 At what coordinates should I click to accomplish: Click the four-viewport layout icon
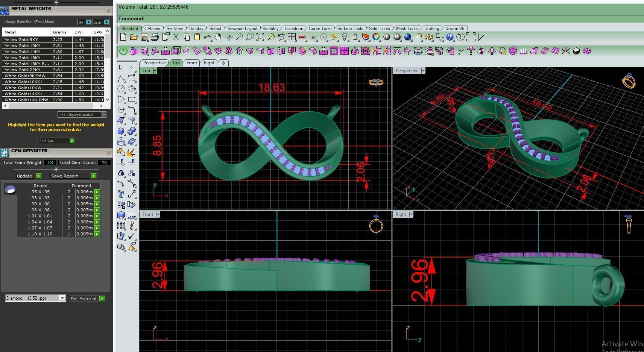coord(292,37)
